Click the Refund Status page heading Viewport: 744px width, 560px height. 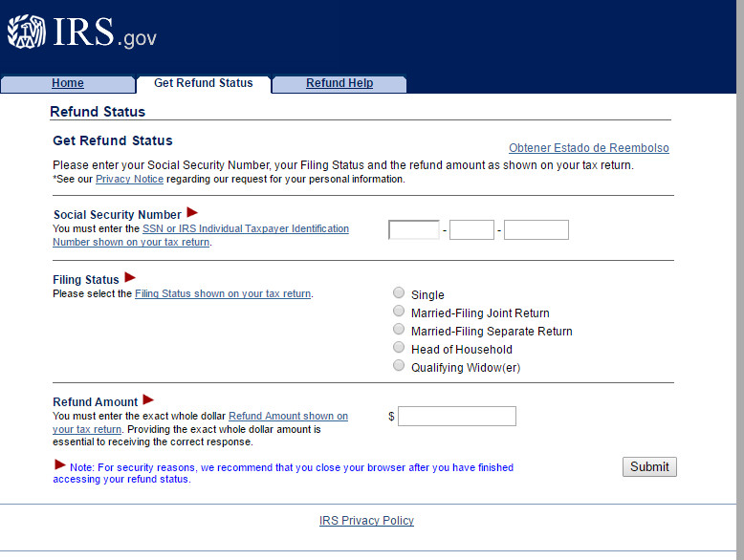[98, 112]
